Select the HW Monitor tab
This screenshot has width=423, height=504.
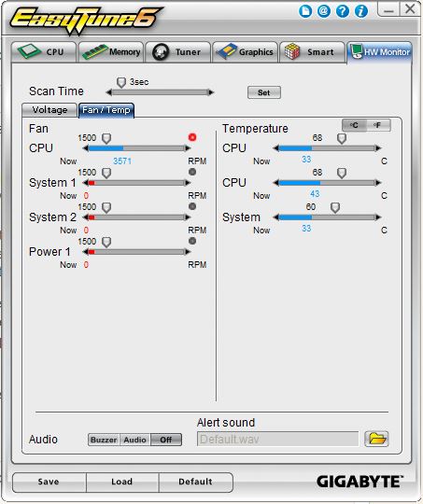(379, 52)
